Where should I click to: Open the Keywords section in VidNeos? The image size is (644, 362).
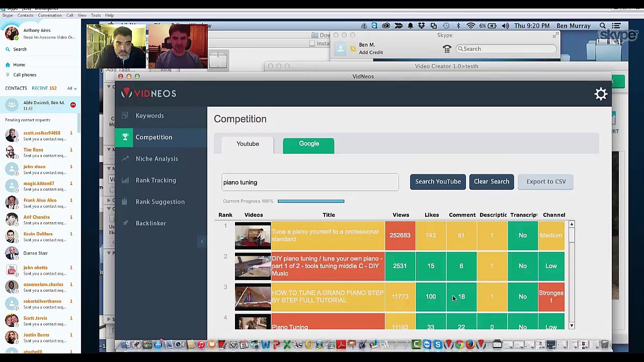pyautogui.click(x=149, y=116)
